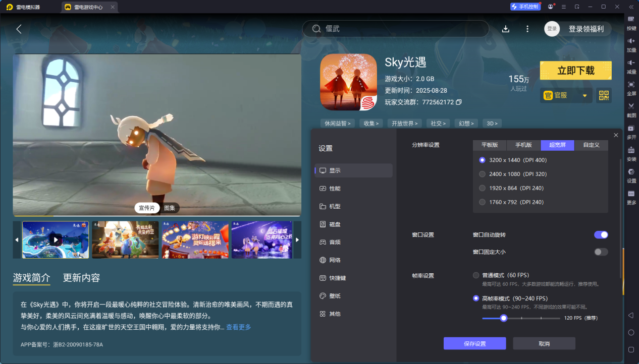The image size is (639, 364).
Task: Close the 雷电游戏中心 tab
Action: tap(112, 7)
